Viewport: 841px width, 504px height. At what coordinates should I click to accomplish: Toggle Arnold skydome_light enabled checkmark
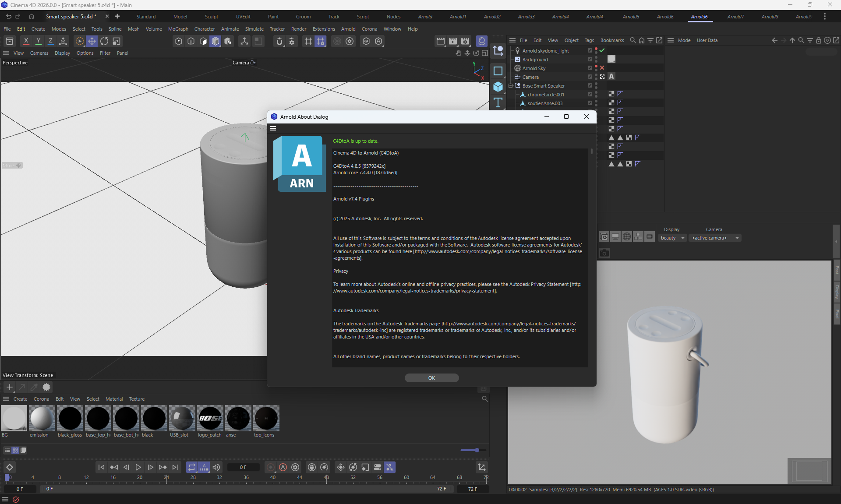point(602,51)
